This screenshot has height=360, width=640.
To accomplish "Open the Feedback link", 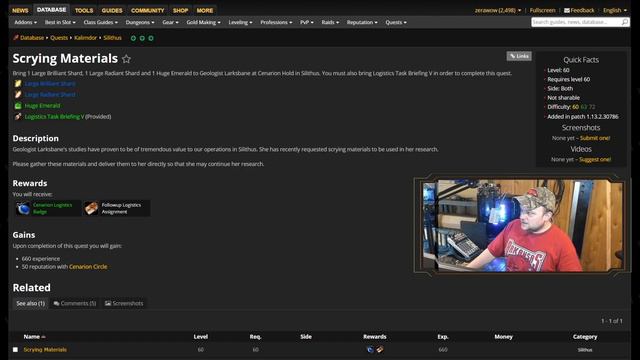I will 579,10.
